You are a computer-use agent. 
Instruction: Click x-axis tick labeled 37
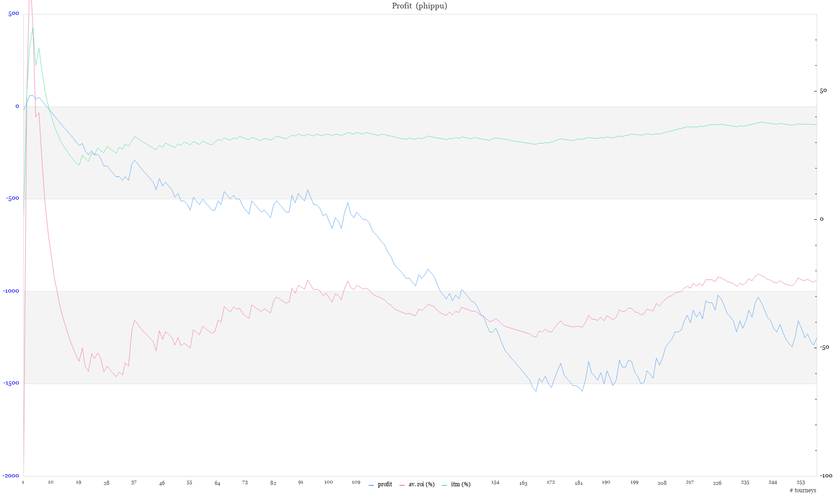[x=134, y=483]
